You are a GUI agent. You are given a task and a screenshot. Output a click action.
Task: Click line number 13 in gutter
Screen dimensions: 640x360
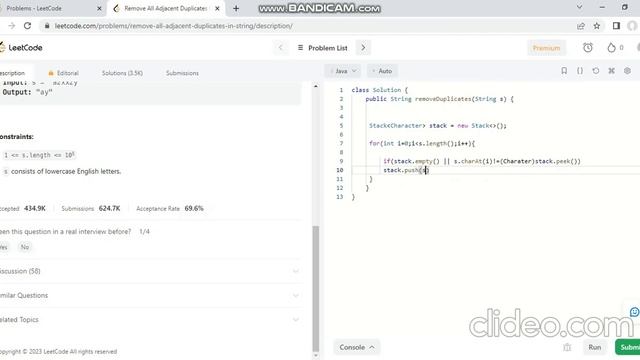(340, 197)
